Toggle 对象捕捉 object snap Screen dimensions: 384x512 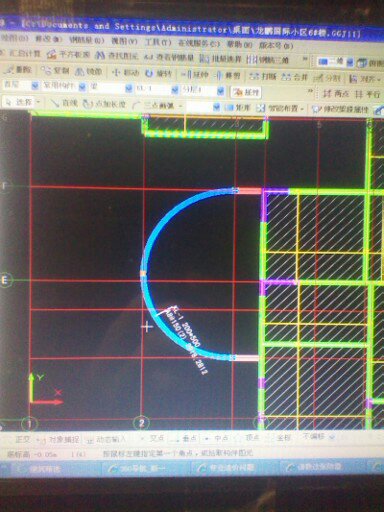click(x=59, y=440)
